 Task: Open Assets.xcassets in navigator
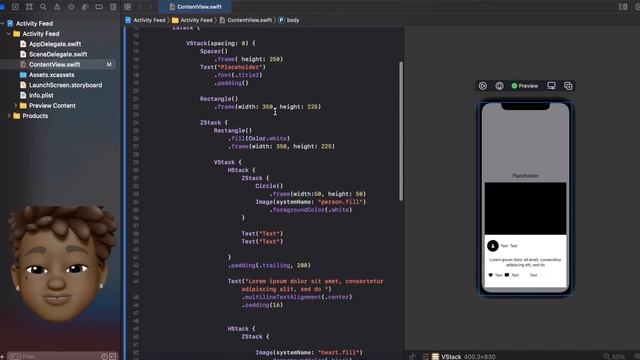(x=51, y=75)
